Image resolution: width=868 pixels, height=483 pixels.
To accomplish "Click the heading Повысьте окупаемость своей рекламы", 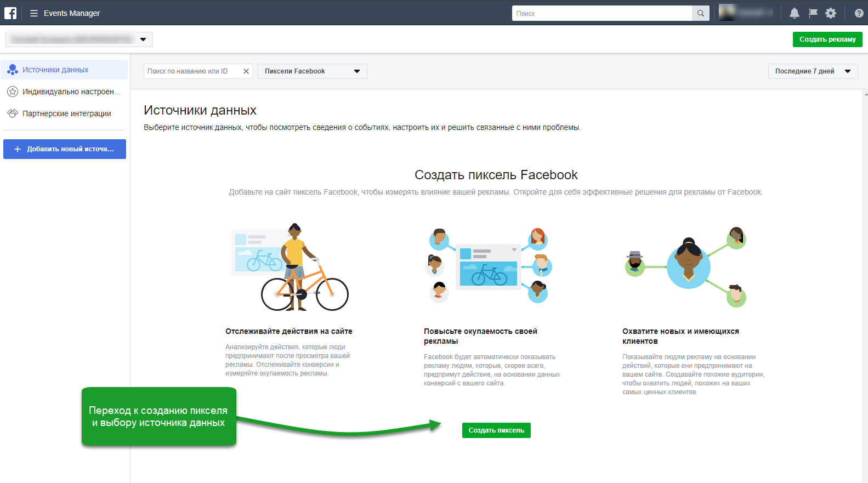I will [x=480, y=336].
